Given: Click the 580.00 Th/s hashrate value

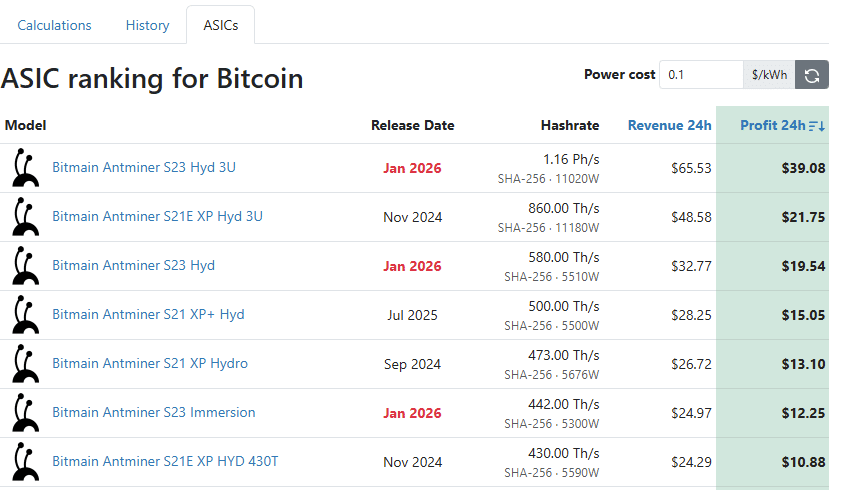Looking at the screenshot, I should click(x=564, y=258).
